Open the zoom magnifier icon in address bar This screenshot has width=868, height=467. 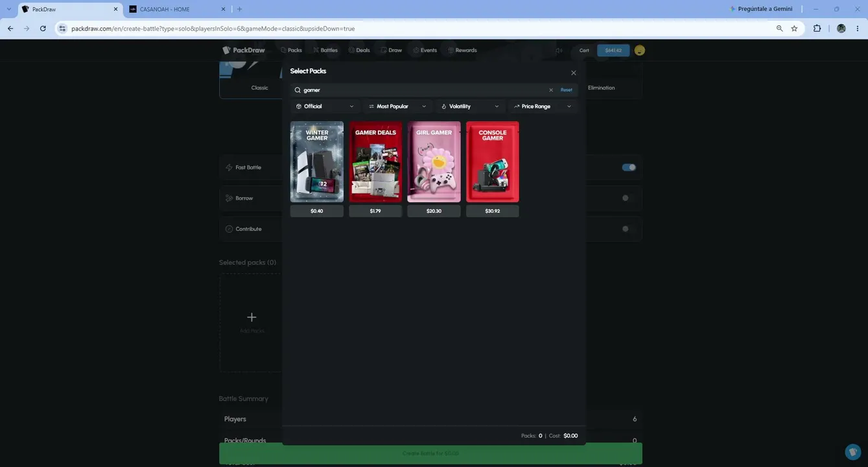pyautogui.click(x=779, y=29)
